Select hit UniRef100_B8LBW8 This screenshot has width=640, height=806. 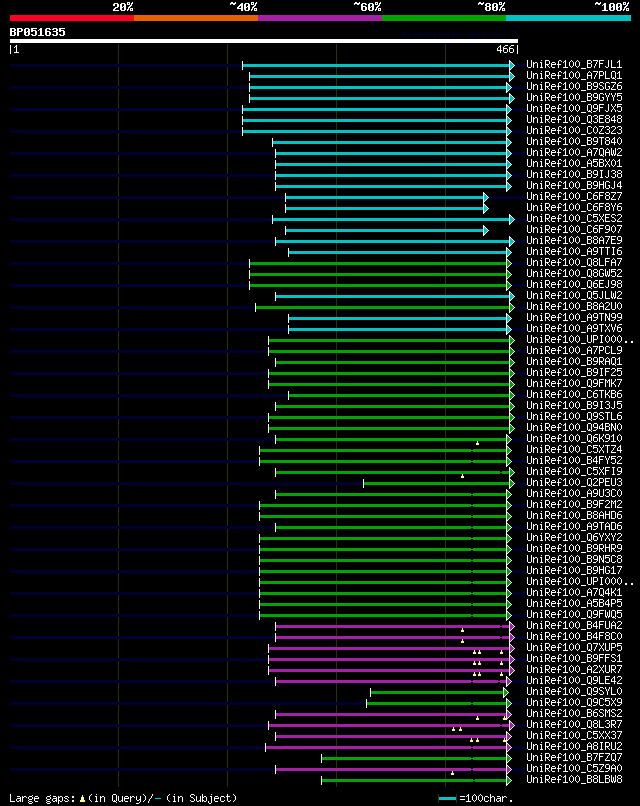pyautogui.click(x=574, y=780)
